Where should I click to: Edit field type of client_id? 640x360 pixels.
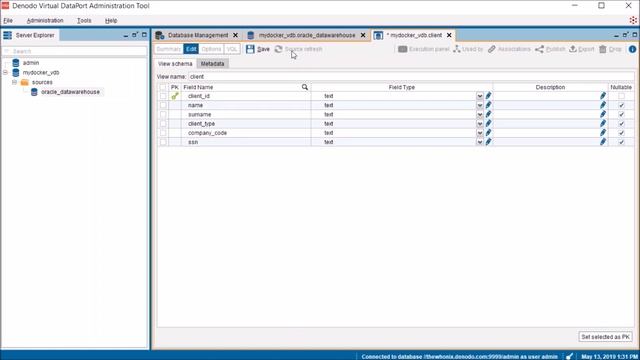pyautogui.click(x=488, y=96)
